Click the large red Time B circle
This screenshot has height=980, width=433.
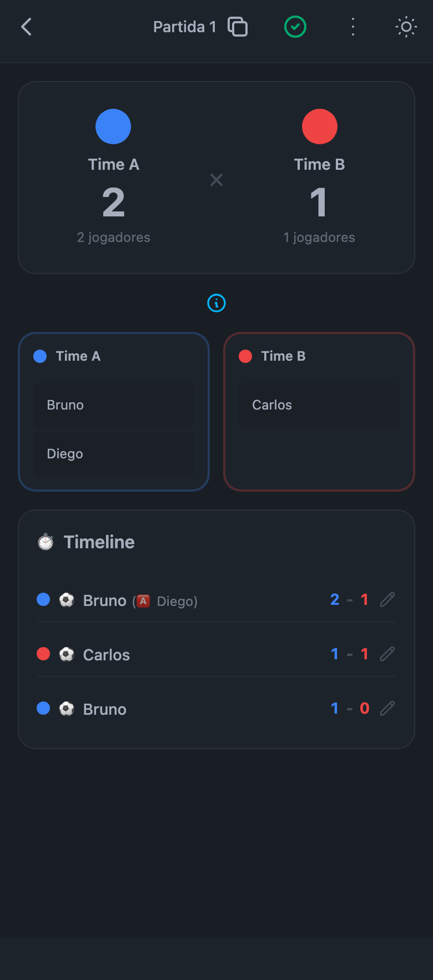320,127
